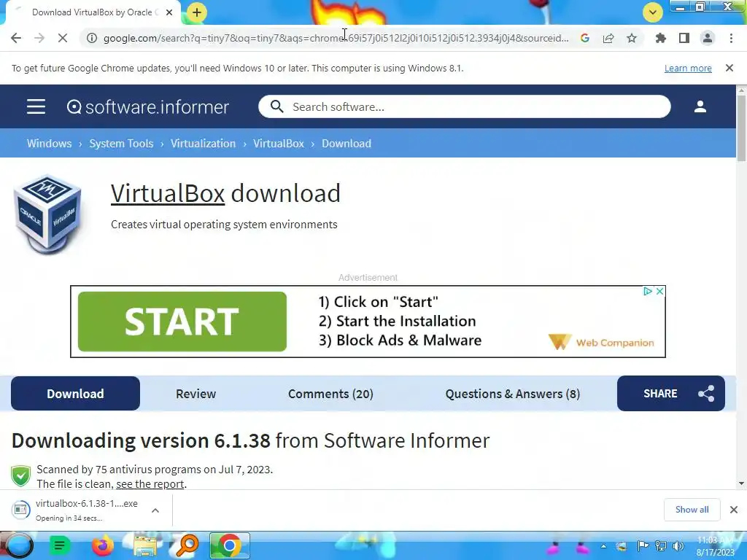View site information icon in address bar
The image size is (747, 560).
(x=91, y=38)
